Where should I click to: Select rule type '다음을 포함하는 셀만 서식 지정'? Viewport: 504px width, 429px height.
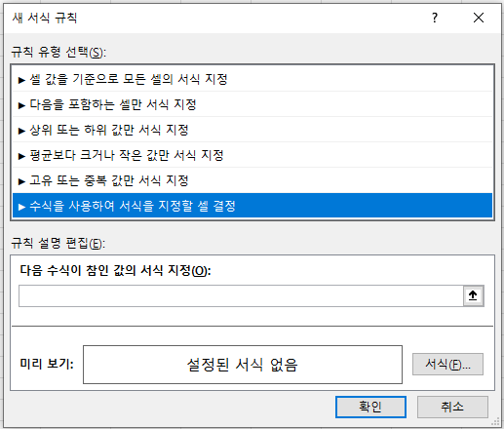(x=252, y=104)
